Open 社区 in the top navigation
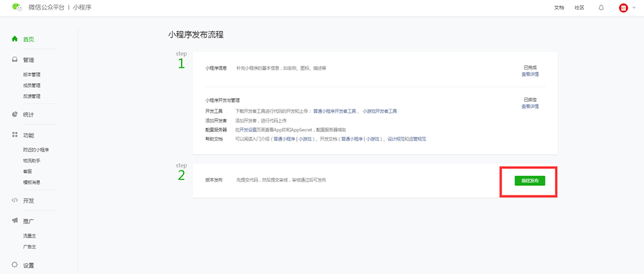Viewport: 644px width, 274px height. [579, 8]
